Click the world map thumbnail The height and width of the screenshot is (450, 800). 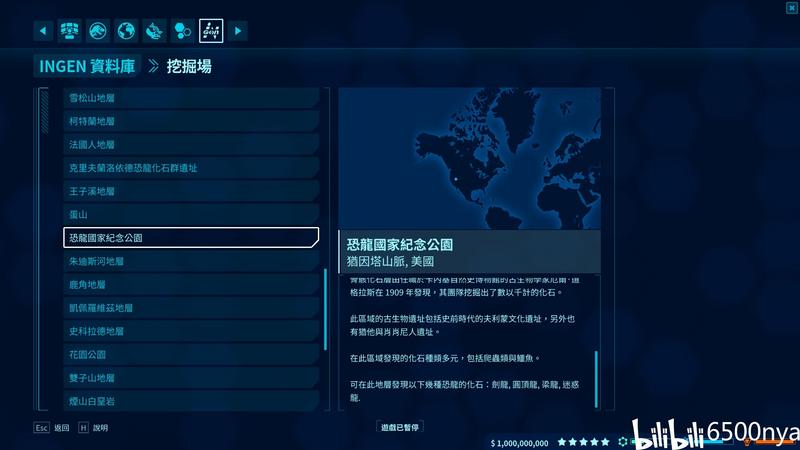click(469, 159)
